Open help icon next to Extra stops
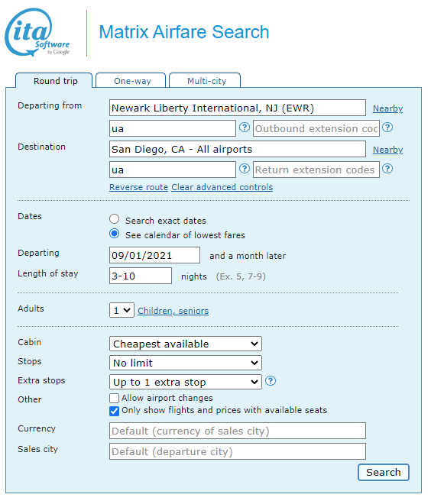This screenshot has height=504, width=431. point(271,381)
